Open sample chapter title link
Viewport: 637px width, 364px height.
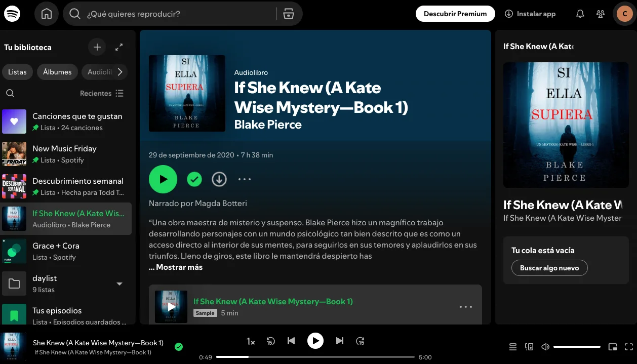click(x=273, y=301)
